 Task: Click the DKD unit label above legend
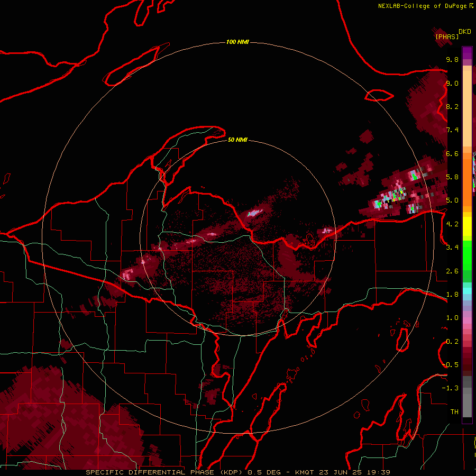465,32
